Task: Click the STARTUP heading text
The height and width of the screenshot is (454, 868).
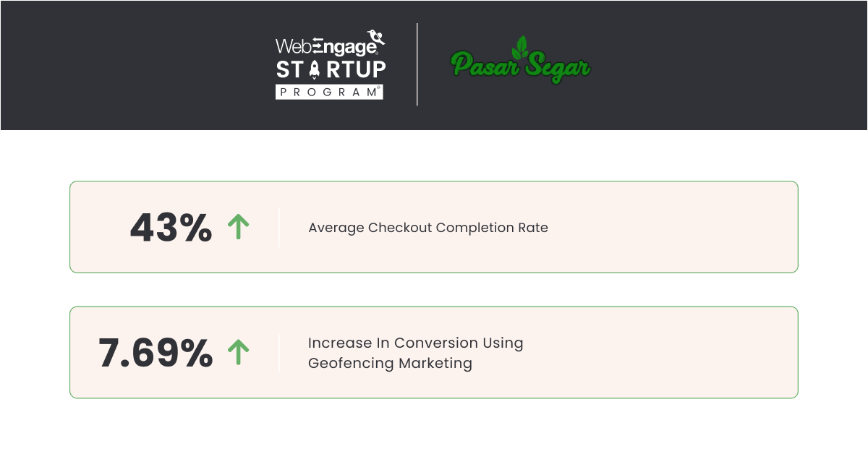Action: click(331, 69)
